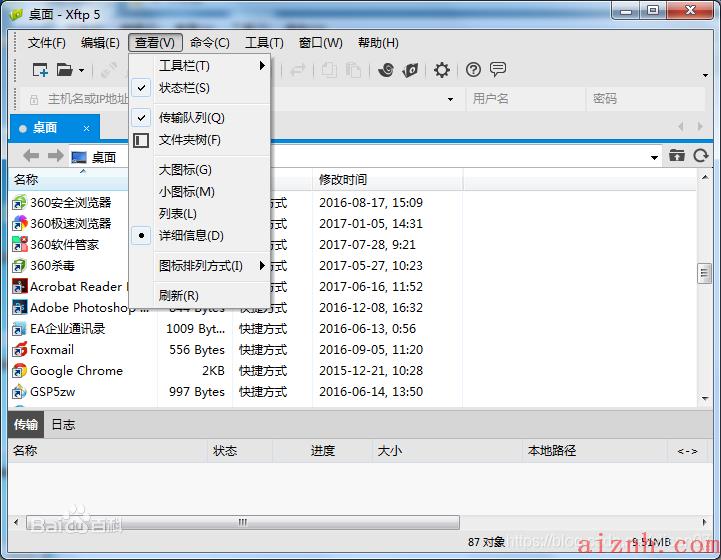Viewport: 721px width, 560px height.
Task: Click file list scroll down arrow
Action: tap(705, 399)
